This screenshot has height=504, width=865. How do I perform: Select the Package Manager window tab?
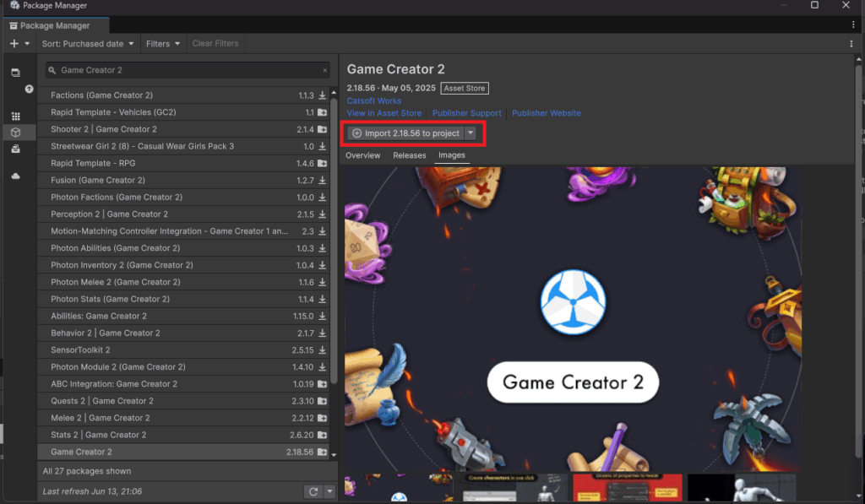pos(57,25)
